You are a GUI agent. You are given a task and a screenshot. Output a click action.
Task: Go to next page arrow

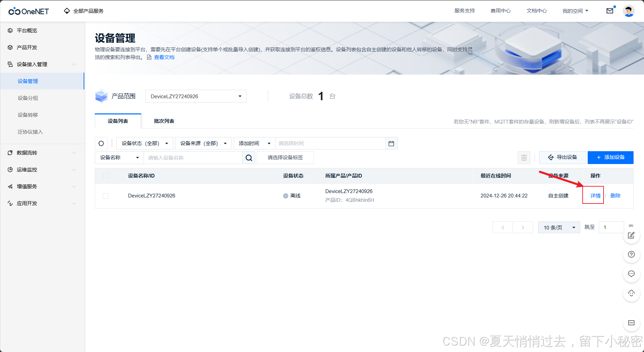(x=523, y=227)
